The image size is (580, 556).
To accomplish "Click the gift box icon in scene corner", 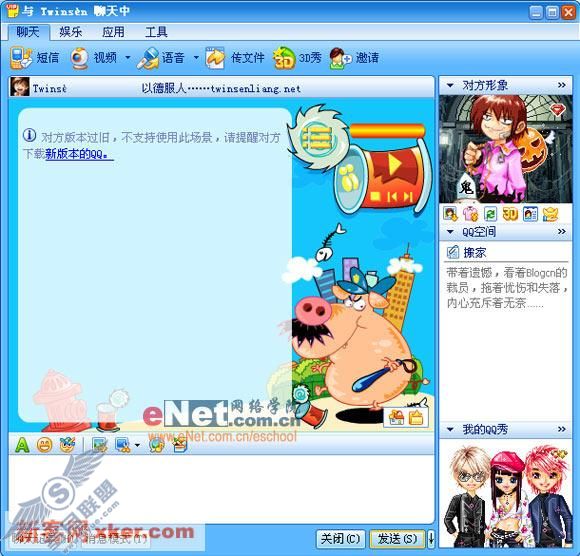I will click(396, 418).
